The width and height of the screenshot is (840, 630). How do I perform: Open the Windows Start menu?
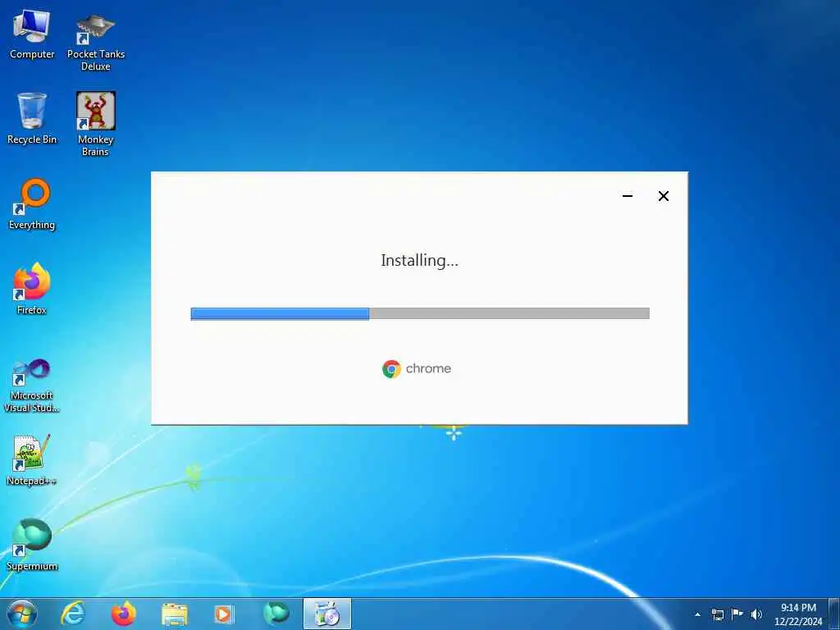pos(22,614)
